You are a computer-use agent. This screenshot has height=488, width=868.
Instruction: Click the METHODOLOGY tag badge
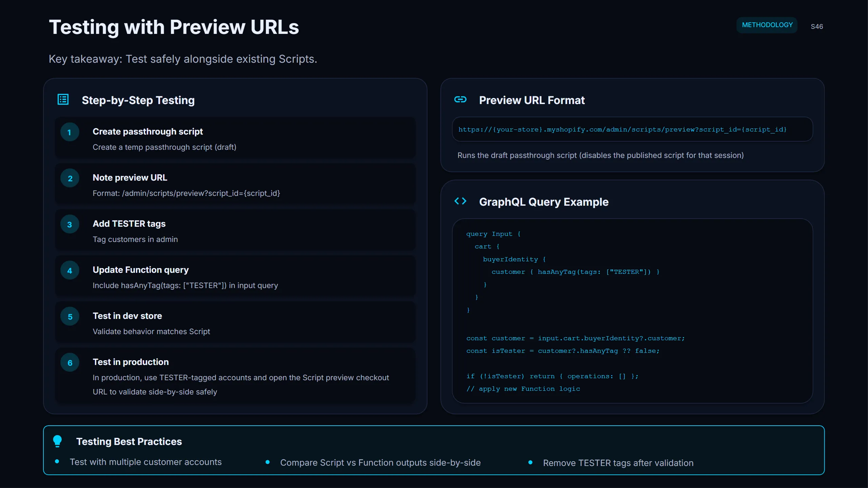click(767, 25)
